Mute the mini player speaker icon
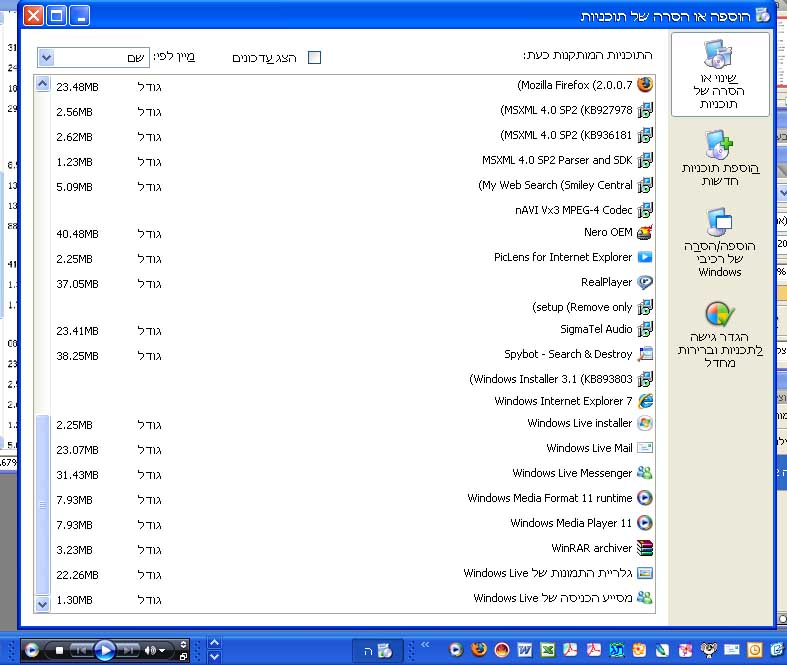 click(x=149, y=651)
